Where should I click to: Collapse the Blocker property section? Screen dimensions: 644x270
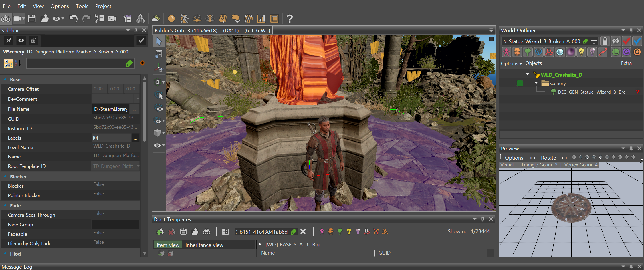click(x=5, y=176)
